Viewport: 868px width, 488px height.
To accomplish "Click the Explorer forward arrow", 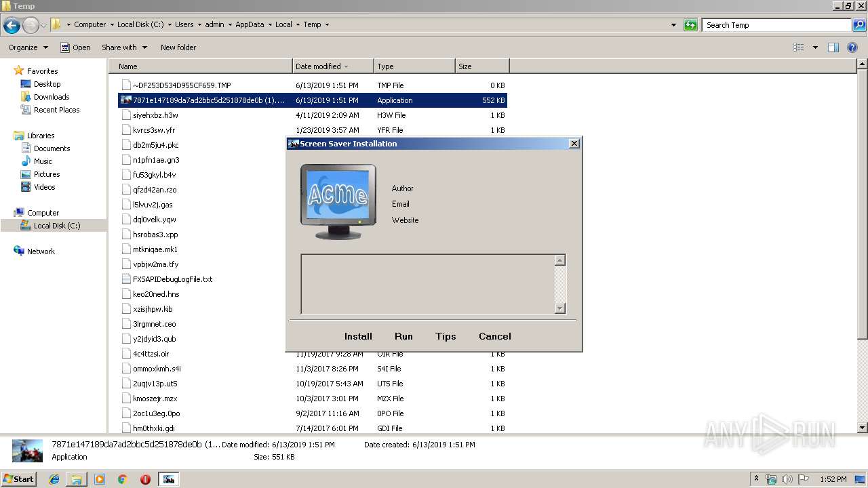I will coord(31,26).
